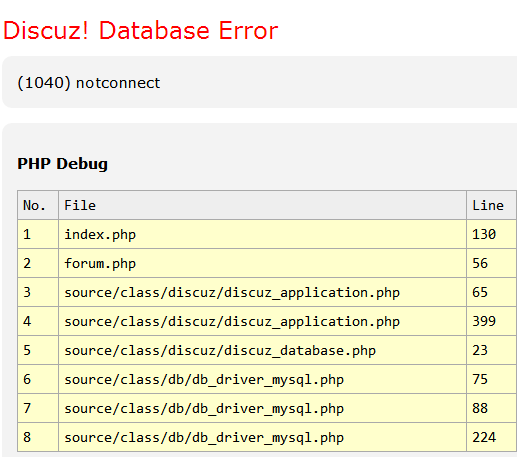Click the 'PHP Debug' section title
The width and height of the screenshot is (517, 457).
62,164
